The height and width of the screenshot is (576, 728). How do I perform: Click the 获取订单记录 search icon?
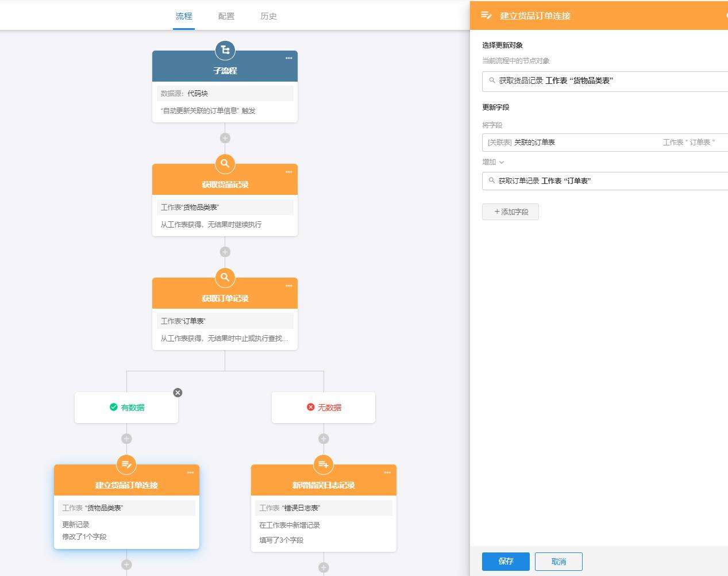pyautogui.click(x=225, y=277)
